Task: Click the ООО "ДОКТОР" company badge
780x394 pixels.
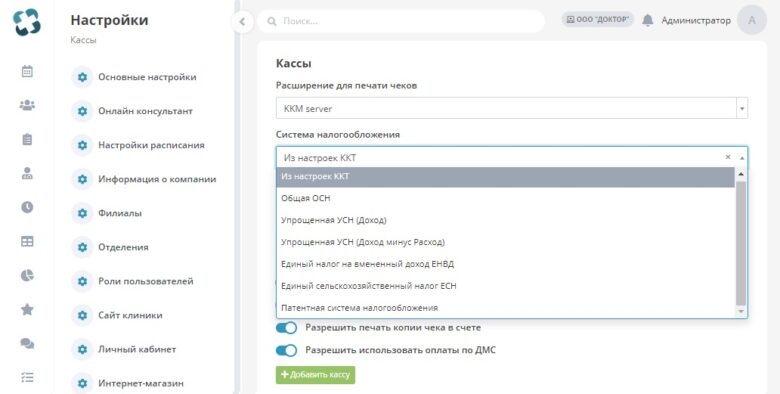Action: click(x=597, y=19)
